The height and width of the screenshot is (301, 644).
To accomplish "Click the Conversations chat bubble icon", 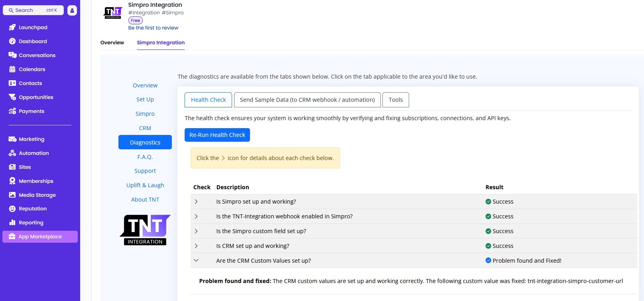I will point(12,55).
